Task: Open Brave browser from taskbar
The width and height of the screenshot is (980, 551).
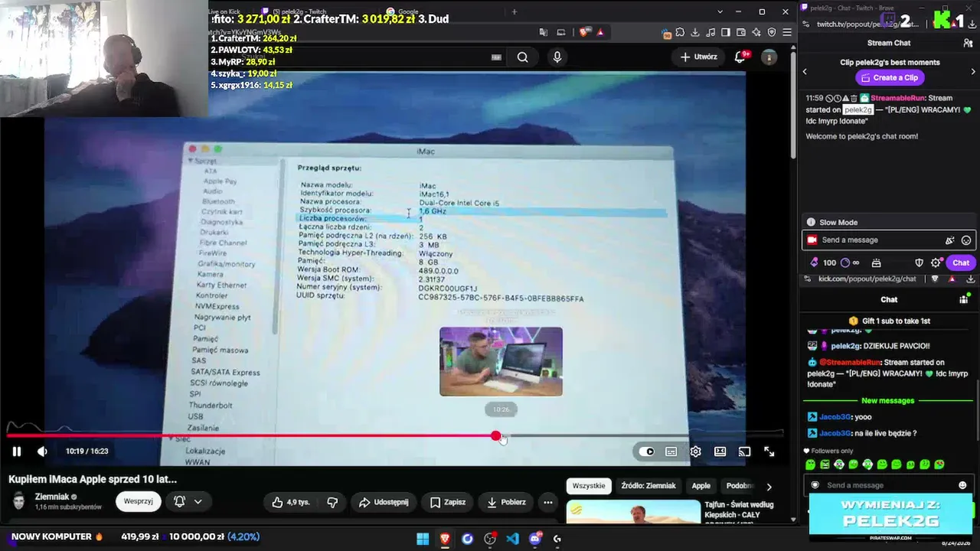Action: [445, 539]
